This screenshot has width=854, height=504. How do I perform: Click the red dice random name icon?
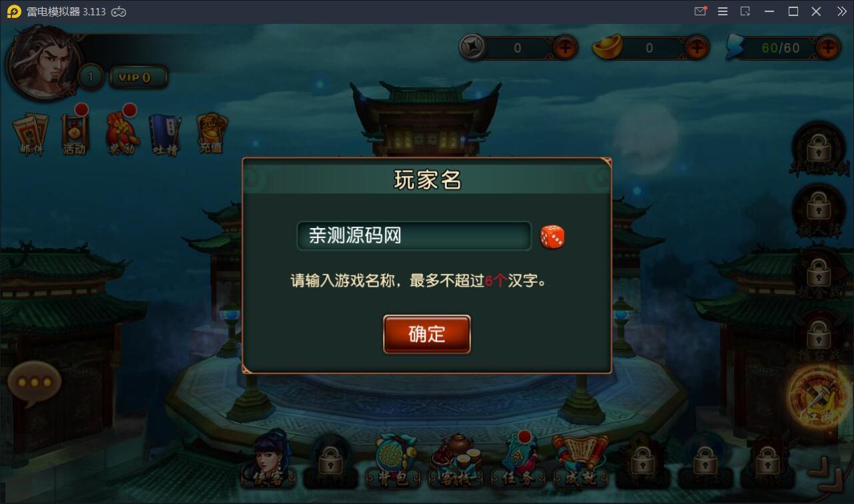[x=552, y=237]
